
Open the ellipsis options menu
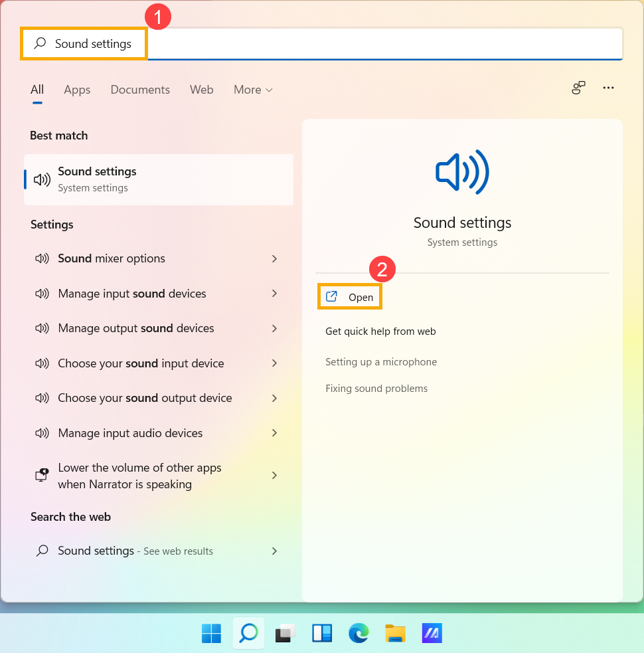pyautogui.click(x=608, y=87)
